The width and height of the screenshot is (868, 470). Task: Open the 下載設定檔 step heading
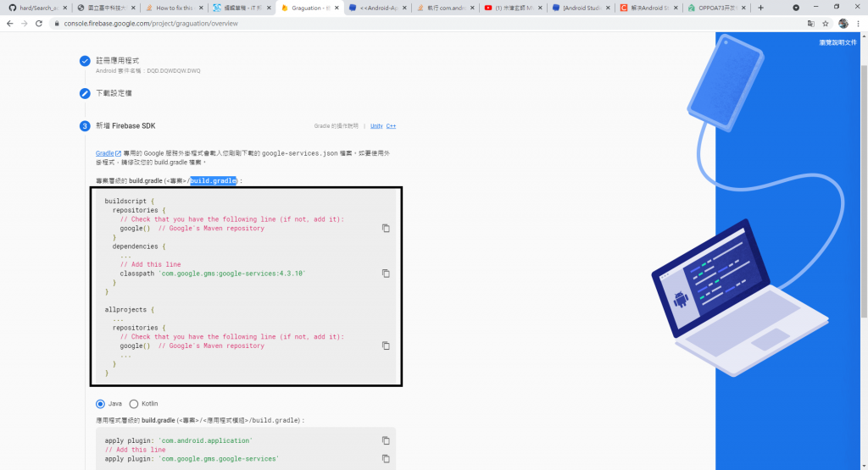coord(114,93)
